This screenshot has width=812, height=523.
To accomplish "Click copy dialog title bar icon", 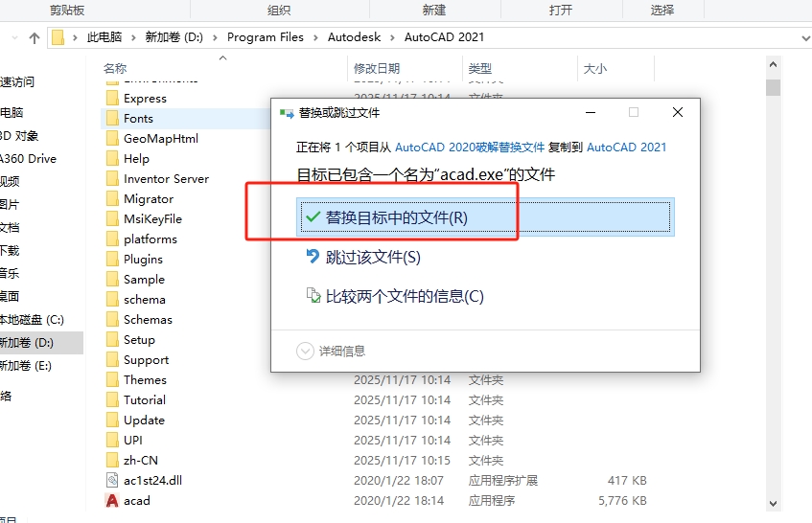I will point(287,113).
